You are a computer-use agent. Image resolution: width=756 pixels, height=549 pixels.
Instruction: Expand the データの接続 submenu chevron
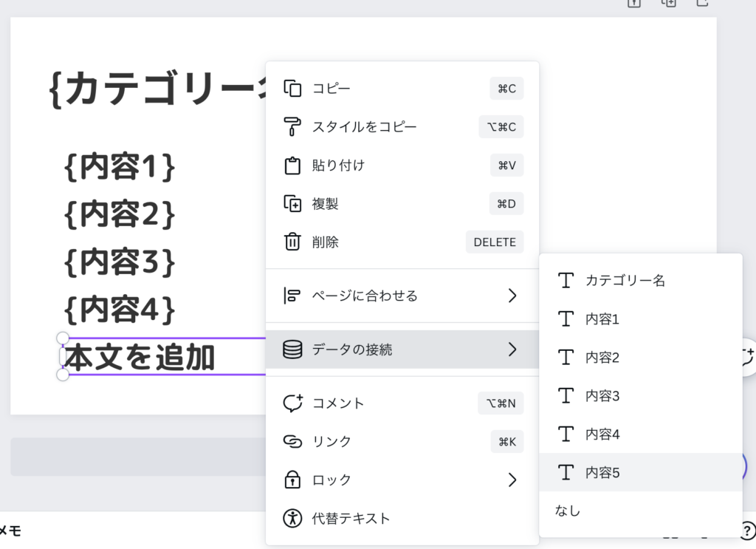512,349
